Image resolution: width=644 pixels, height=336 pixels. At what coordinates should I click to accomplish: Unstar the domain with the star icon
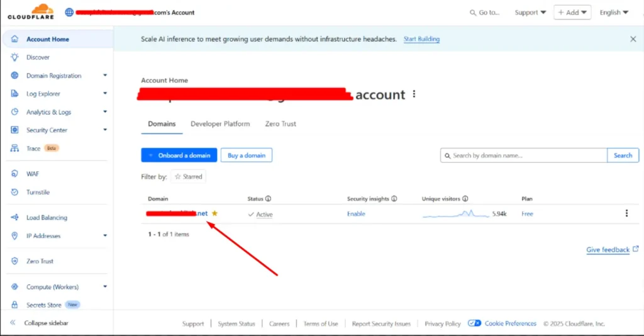[x=214, y=213]
